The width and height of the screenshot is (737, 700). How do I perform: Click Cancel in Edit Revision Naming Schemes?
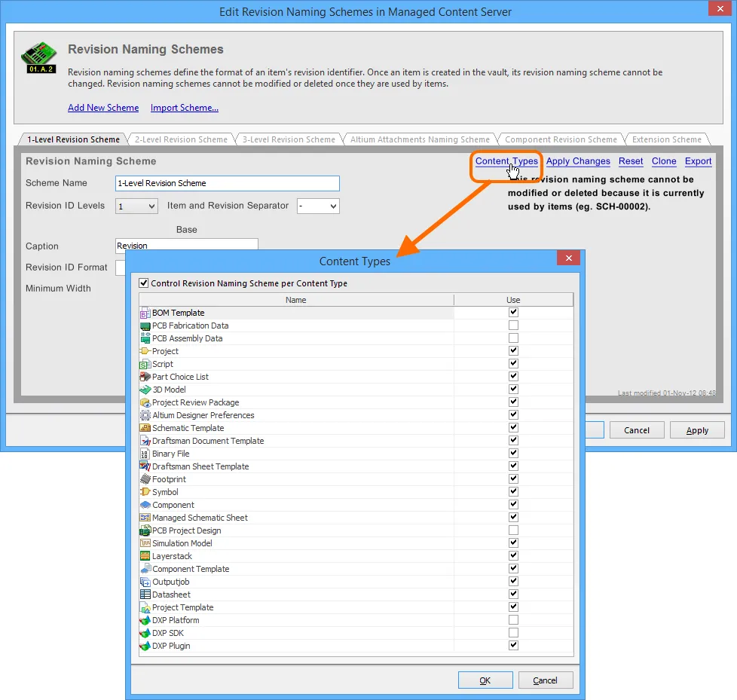point(637,430)
